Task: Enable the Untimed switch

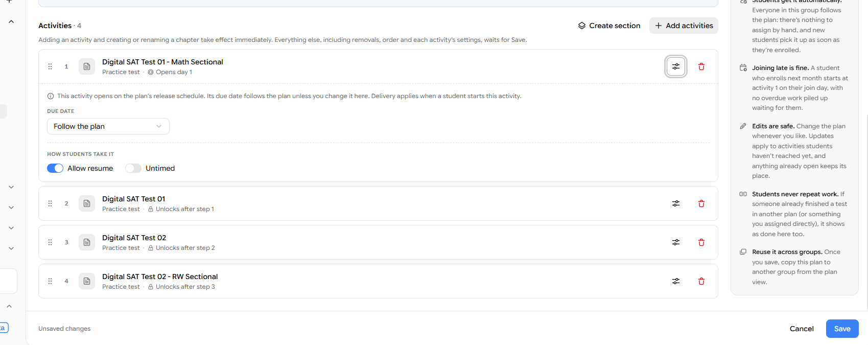Action: [x=133, y=168]
